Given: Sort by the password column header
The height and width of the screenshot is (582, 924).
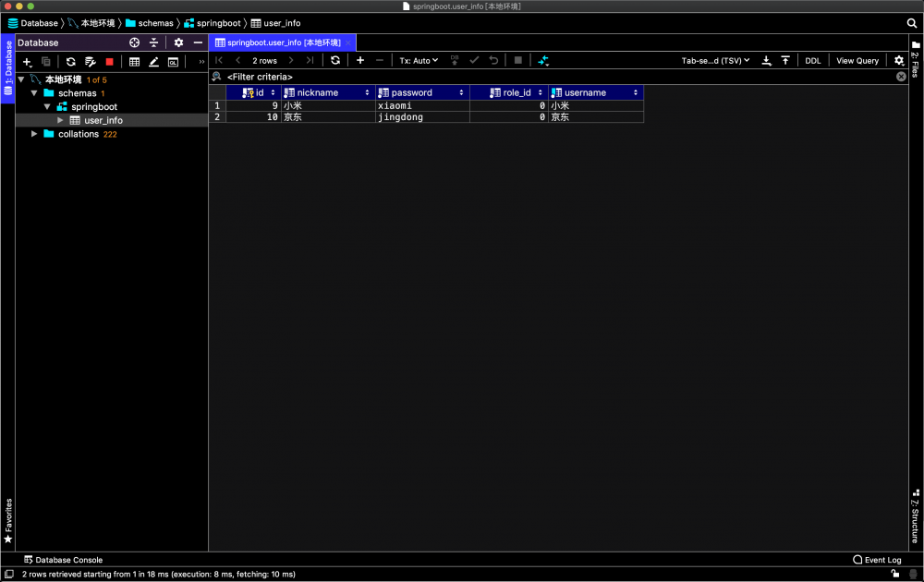Looking at the screenshot, I should tap(422, 92).
